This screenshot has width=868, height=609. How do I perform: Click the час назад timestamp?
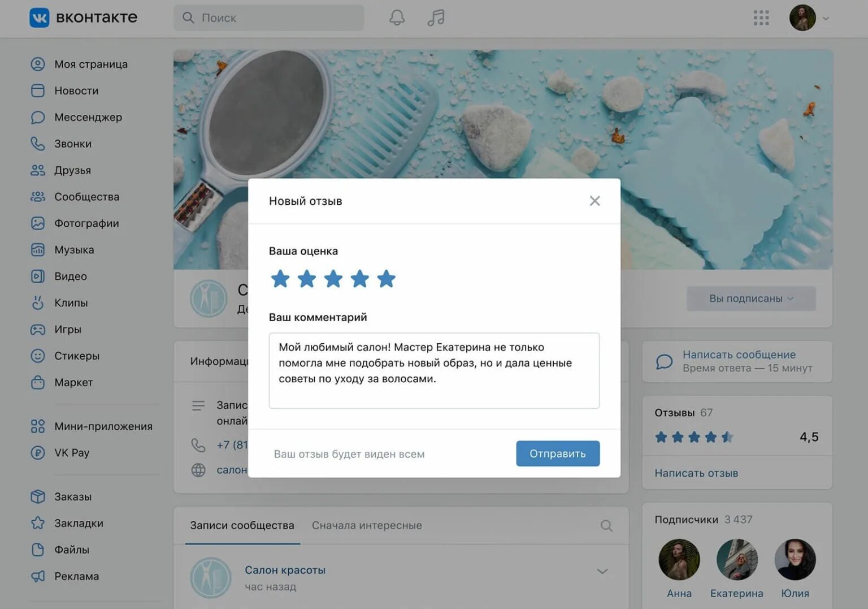(x=270, y=588)
